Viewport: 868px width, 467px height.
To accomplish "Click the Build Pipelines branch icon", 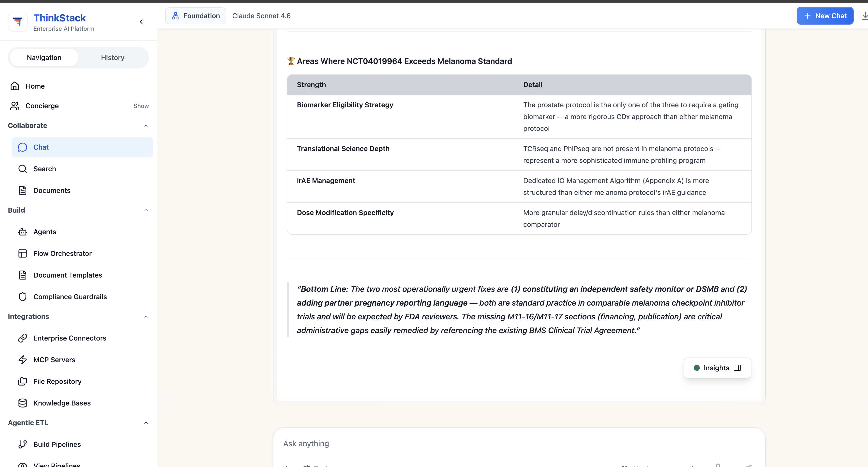I will (23, 444).
